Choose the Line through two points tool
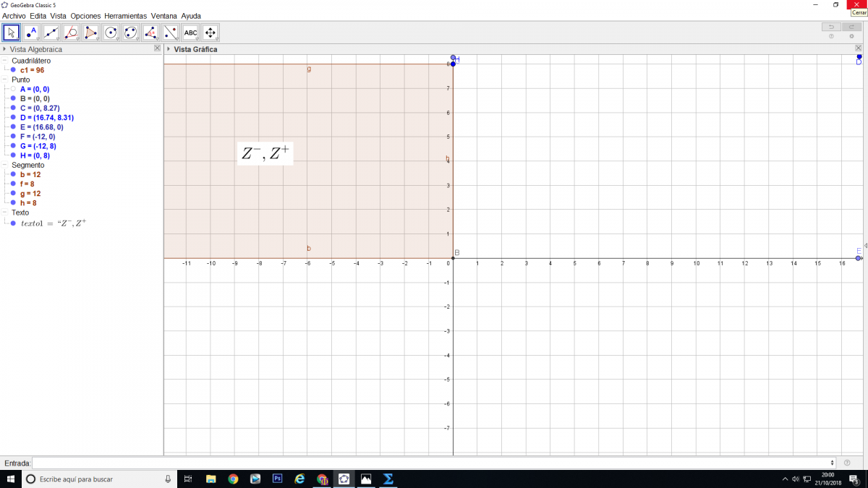The width and height of the screenshot is (868, 488). click(x=51, y=33)
